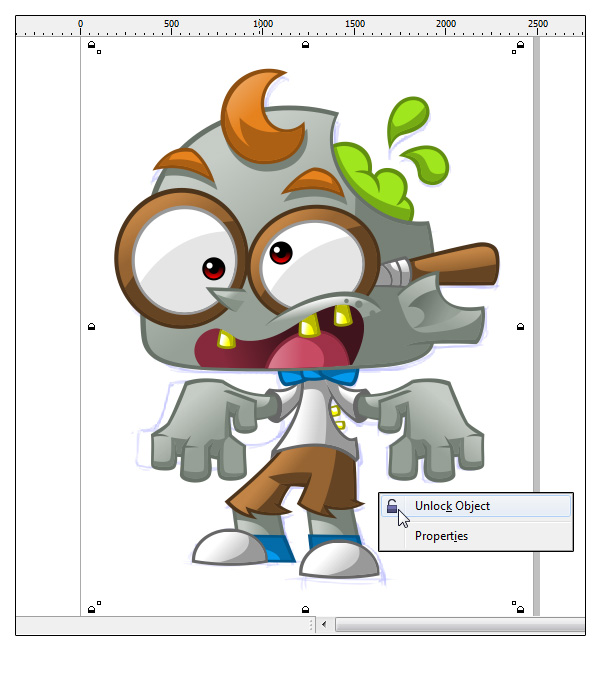Click the bottom-center lock handle
The height and width of the screenshot is (674, 600).
pyautogui.click(x=306, y=609)
